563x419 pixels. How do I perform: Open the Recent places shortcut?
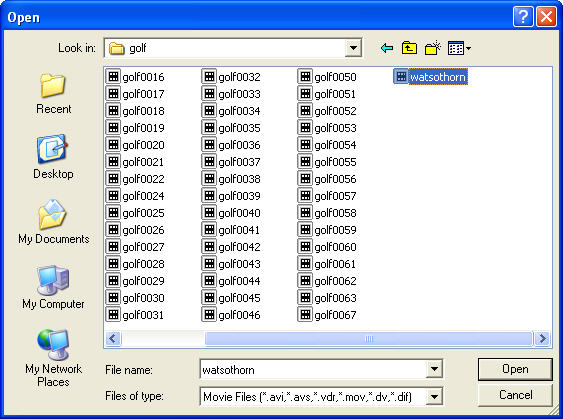coord(53,93)
